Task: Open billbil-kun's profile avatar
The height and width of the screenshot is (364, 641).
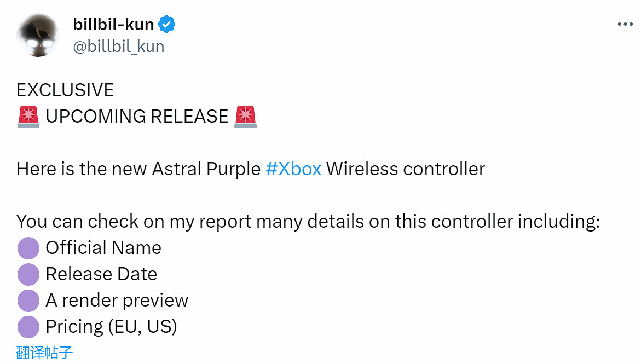Action: 37,34
